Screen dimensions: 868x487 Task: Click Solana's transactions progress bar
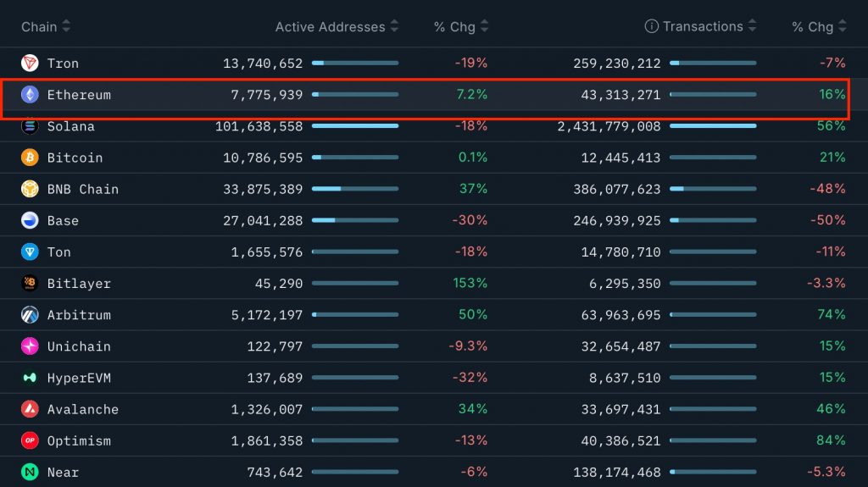(x=713, y=126)
